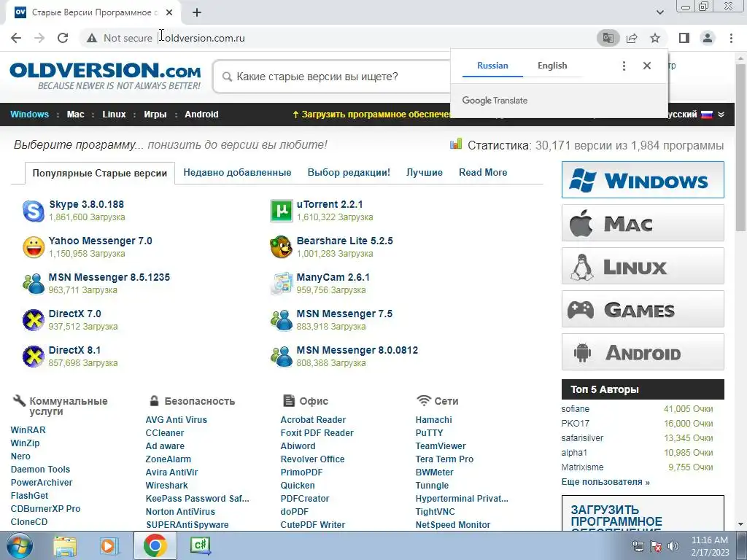The image size is (747, 560).
Task: Bookmark this page with the star icon
Action: pyautogui.click(x=655, y=38)
